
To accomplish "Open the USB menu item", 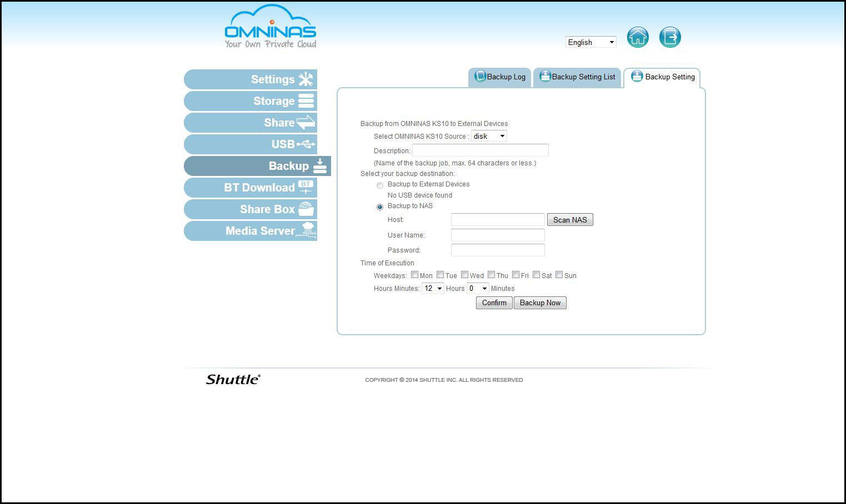I will coord(251,144).
